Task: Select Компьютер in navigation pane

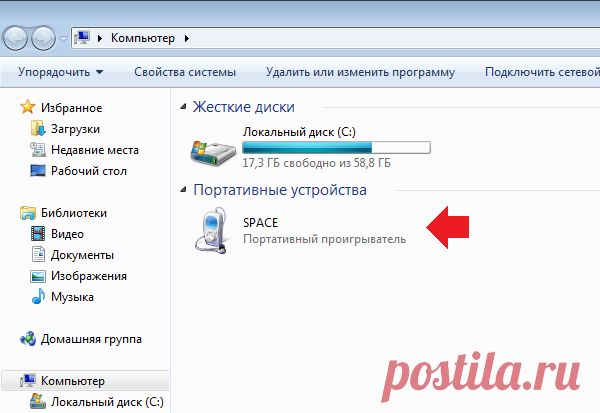Action: click(73, 381)
